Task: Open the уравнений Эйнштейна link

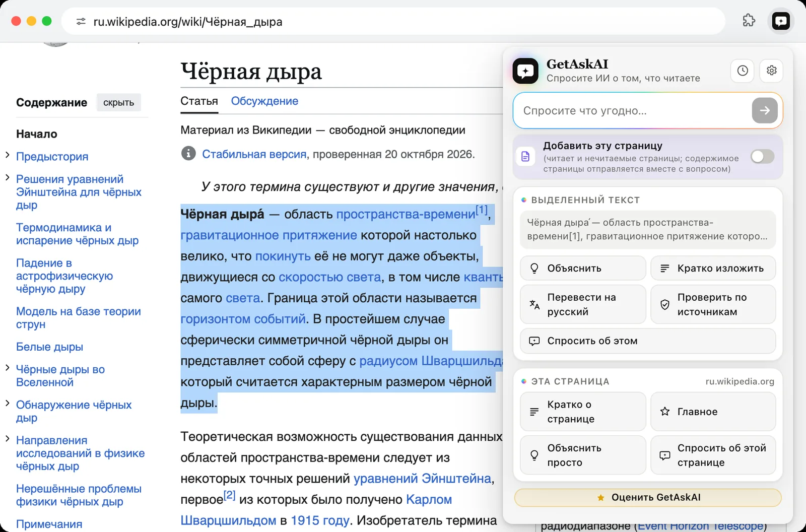Action: pyautogui.click(x=422, y=479)
